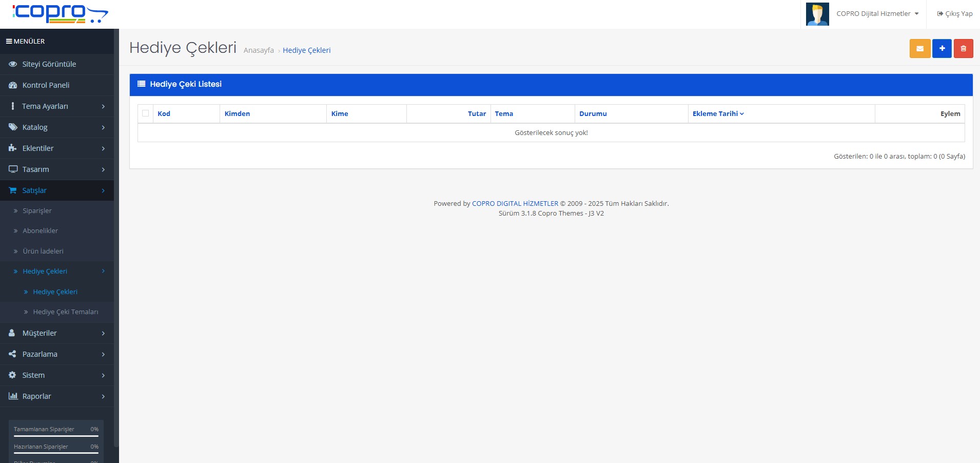The width and height of the screenshot is (980, 463).
Task: Click the Çıkış Yap logout link
Action: click(954, 14)
